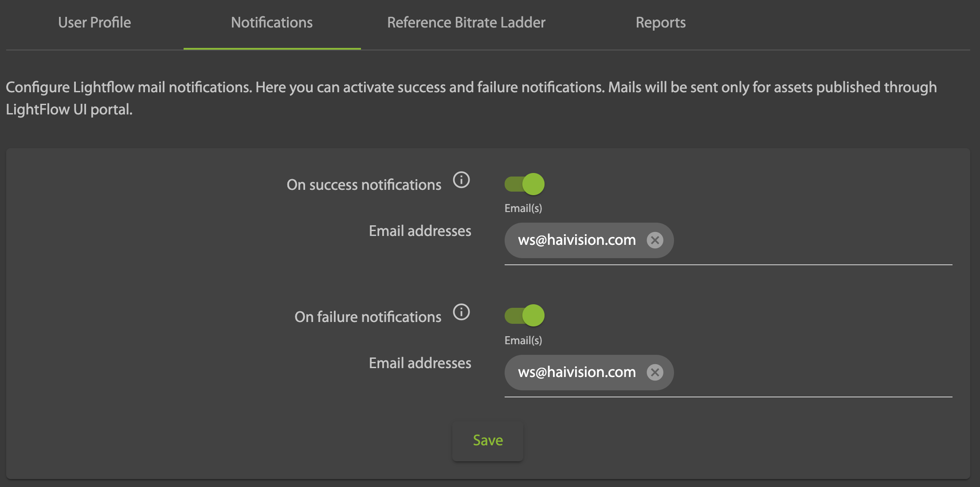
Task: Remove ws@haivision.com from failure notification emails
Action: click(655, 372)
